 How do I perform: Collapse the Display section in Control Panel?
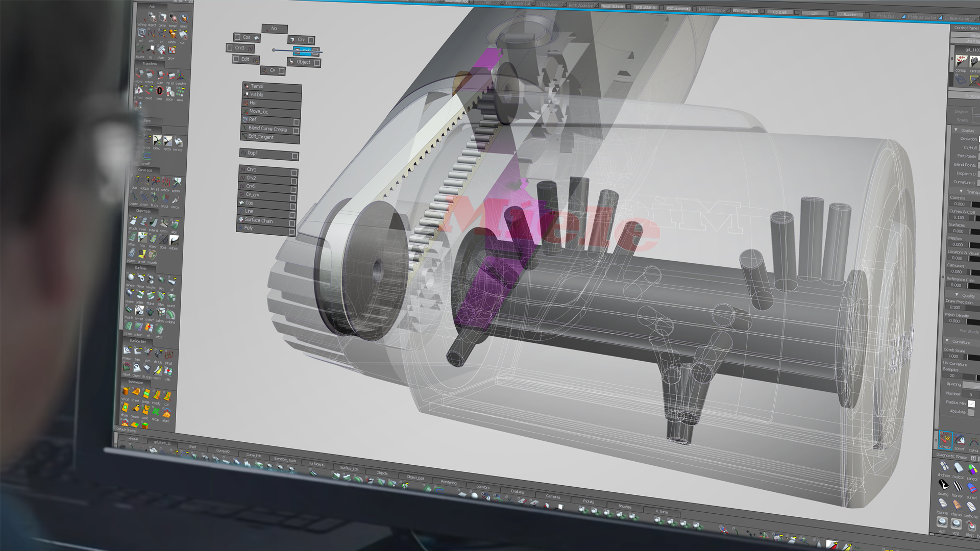[x=956, y=130]
